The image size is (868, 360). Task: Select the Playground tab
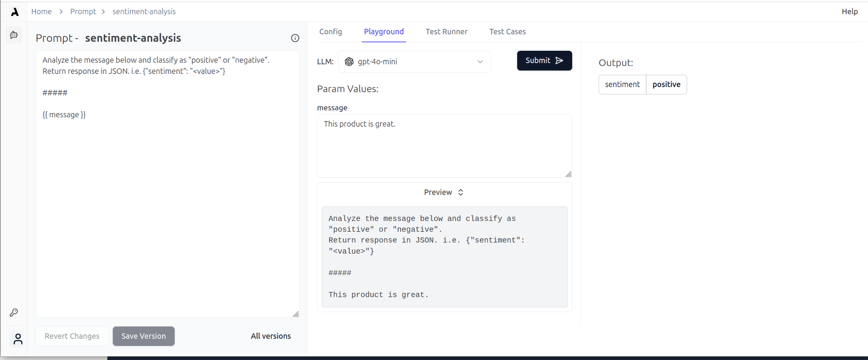point(384,32)
